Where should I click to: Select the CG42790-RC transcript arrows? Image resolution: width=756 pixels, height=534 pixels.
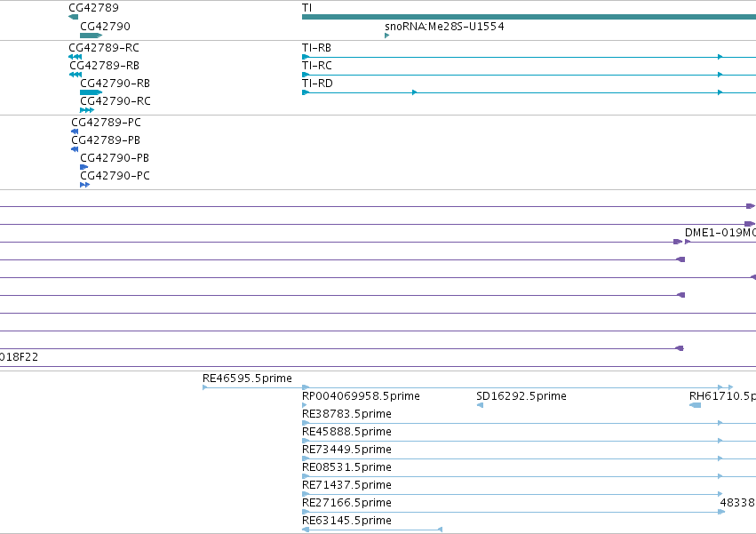pyautogui.click(x=87, y=110)
